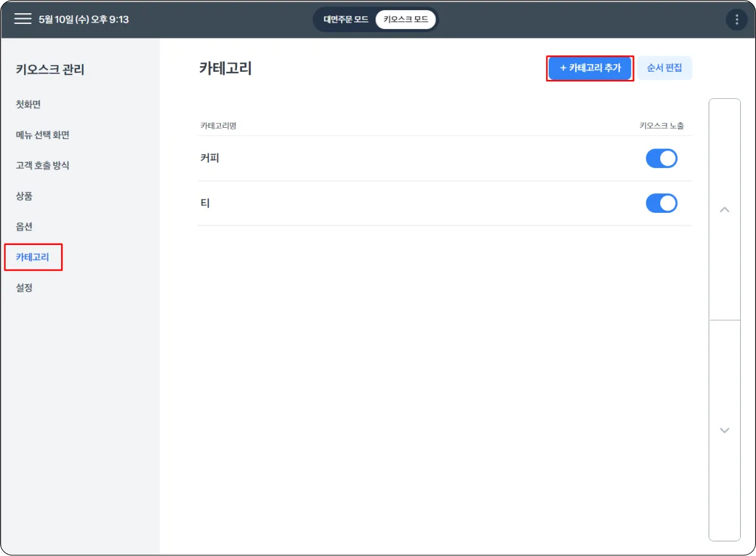The image size is (756, 556).
Task: Open 설정 from the kiosk sidebar
Action: [24, 288]
